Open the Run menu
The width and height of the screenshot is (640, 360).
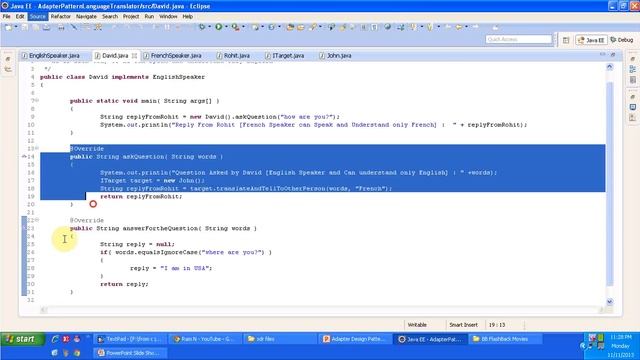coord(149,16)
